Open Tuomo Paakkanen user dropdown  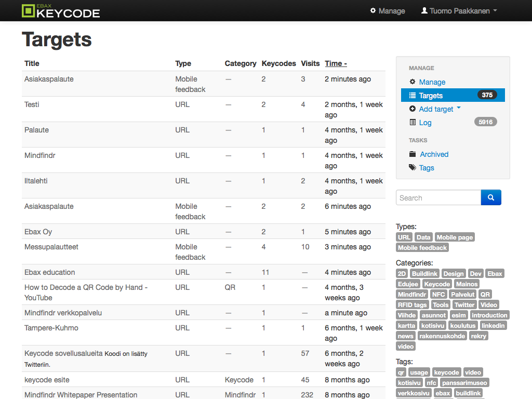point(459,11)
